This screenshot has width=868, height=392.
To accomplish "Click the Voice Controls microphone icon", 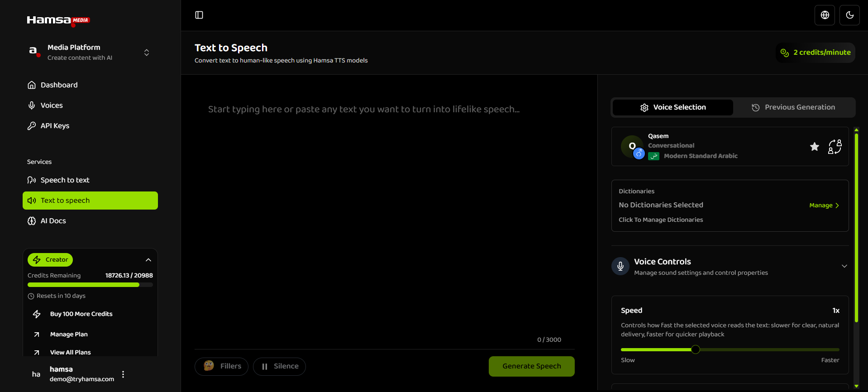I will click(x=620, y=266).
